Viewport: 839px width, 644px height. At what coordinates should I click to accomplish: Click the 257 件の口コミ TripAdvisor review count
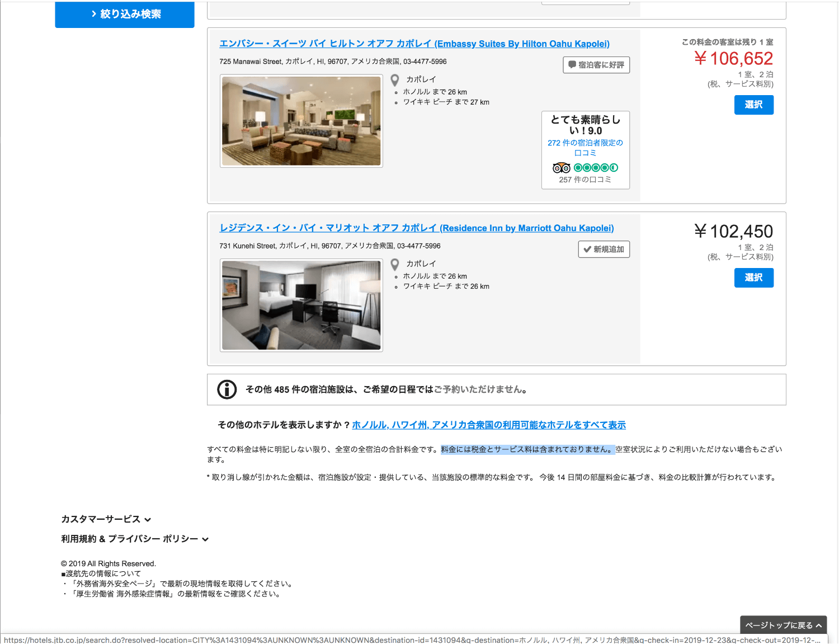coord(585,180)
